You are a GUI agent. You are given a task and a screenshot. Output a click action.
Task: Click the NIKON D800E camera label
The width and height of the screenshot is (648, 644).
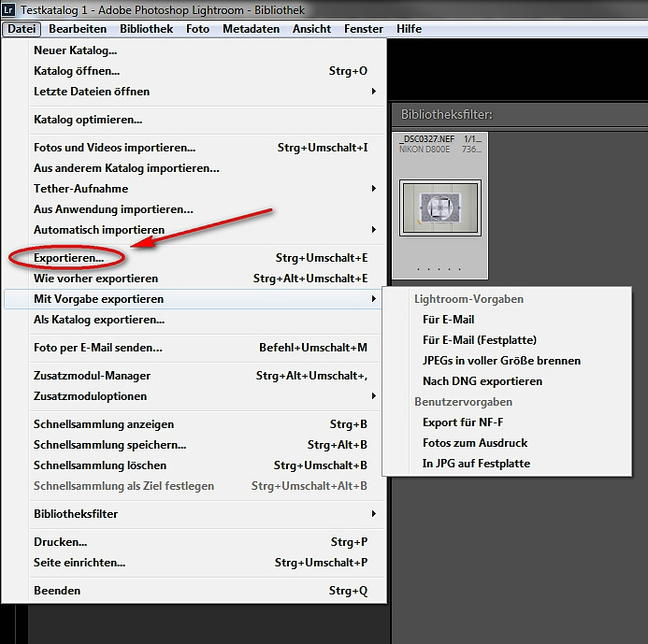pos(425,150)
